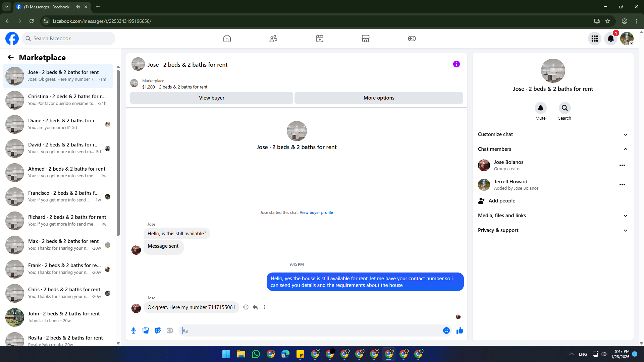Open the sticker picker icon
The image size is (644, 362).
click(x=158, y=330)
